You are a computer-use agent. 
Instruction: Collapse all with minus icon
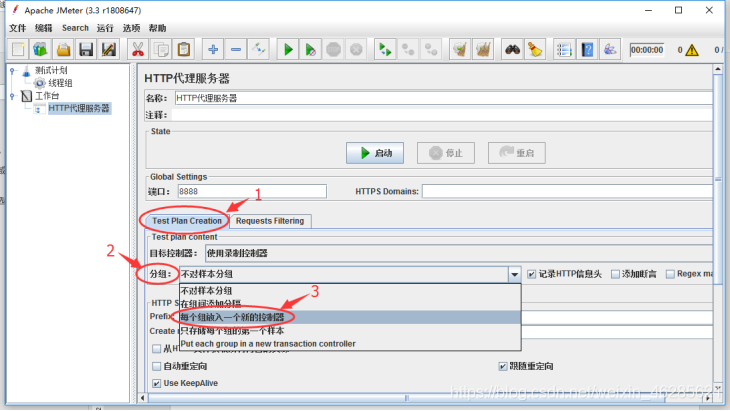click(x=236, y=49)
